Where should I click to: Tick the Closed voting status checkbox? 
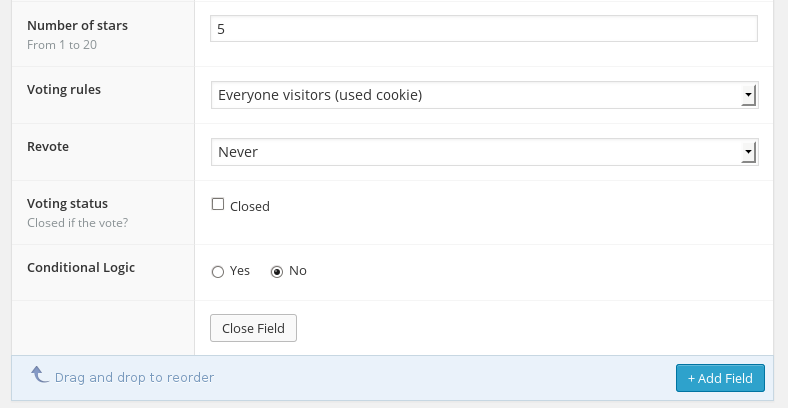point(218,205)
